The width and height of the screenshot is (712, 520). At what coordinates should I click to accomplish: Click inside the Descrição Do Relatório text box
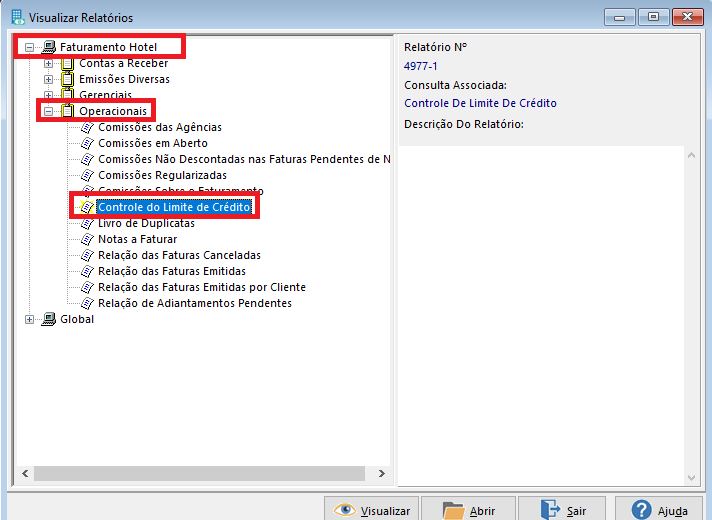pyautogui.click(x=541, y=316)
